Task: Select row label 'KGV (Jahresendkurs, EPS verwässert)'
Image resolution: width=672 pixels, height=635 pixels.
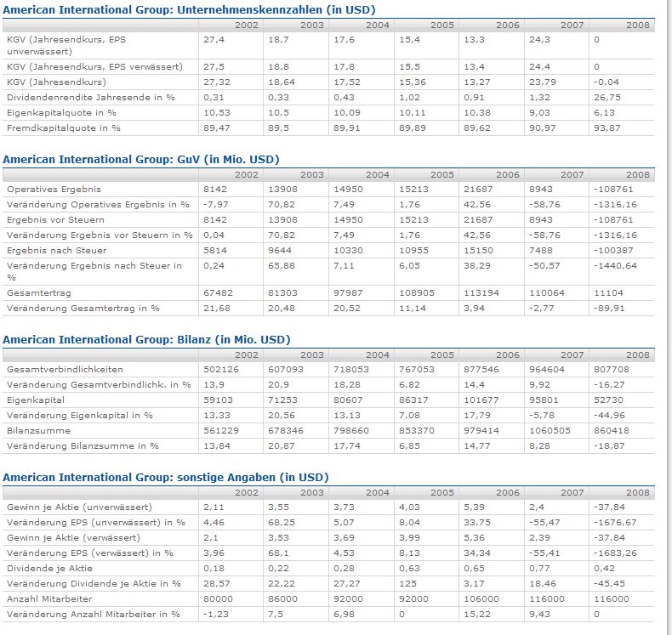Action: [94, 67]
